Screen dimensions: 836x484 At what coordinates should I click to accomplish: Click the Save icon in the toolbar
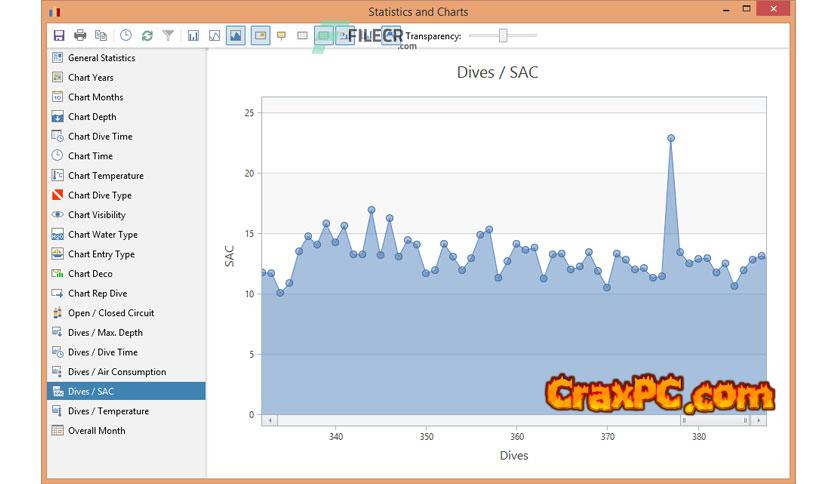pos(59,36)
